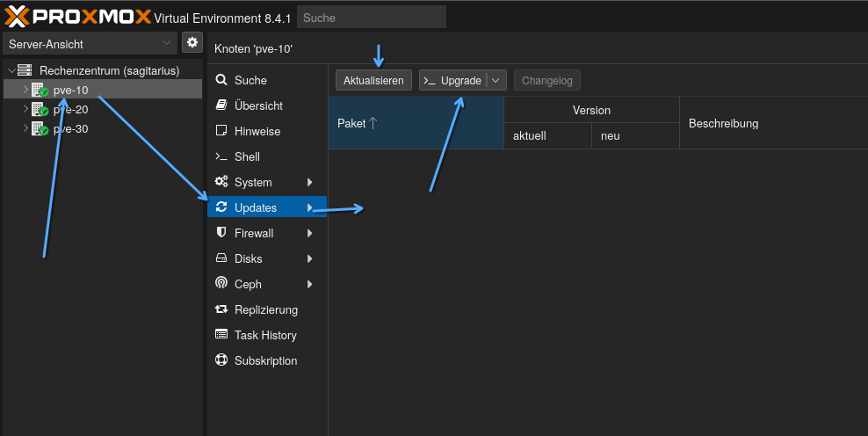Click the Shell terminal icon in menu
868x436 pixels.
coord(221,156)
